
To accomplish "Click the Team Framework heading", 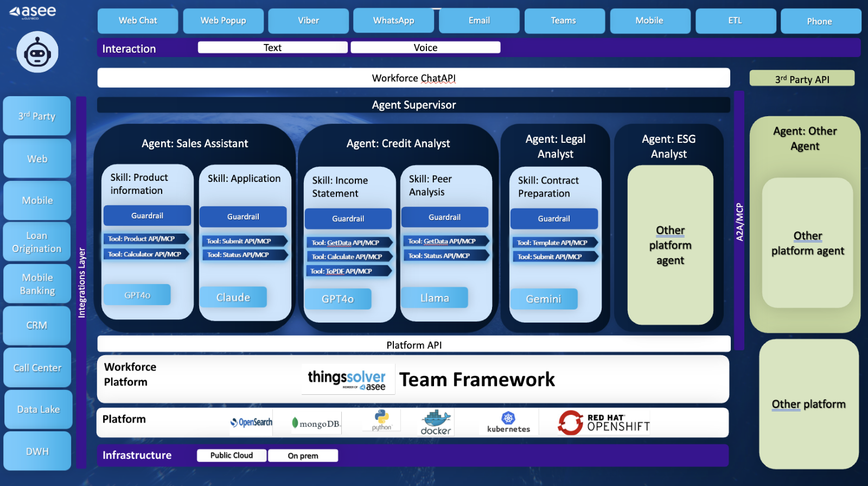I will 477,380.
